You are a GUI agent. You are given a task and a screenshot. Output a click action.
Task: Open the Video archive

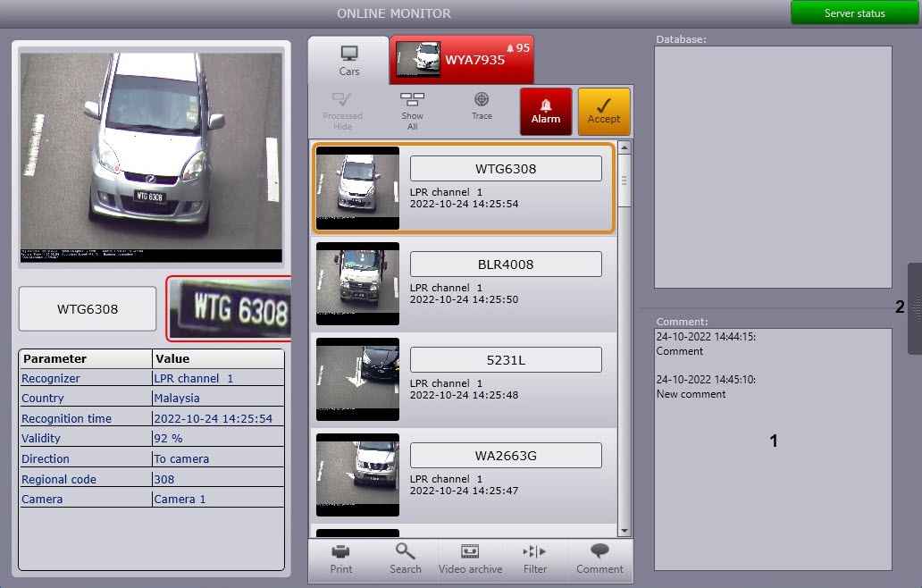(471, 559)
